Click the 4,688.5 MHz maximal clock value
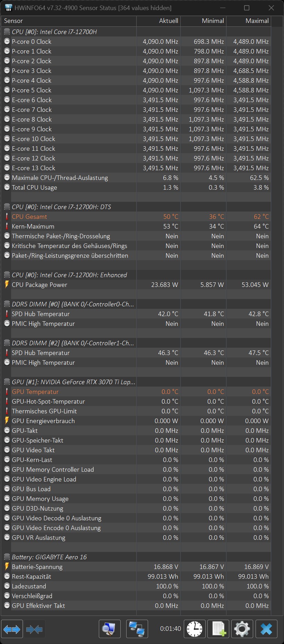Viewport: 284px width, 644px height. tap(251, 71)
